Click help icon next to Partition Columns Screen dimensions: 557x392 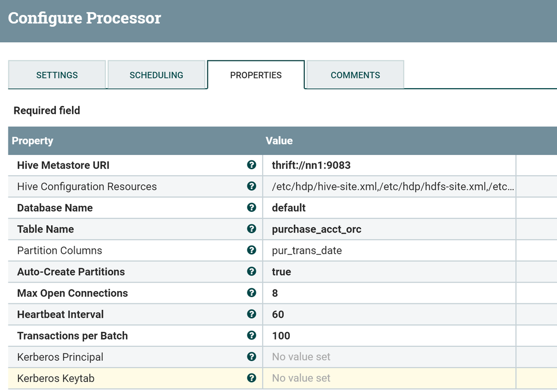point(251,250)
